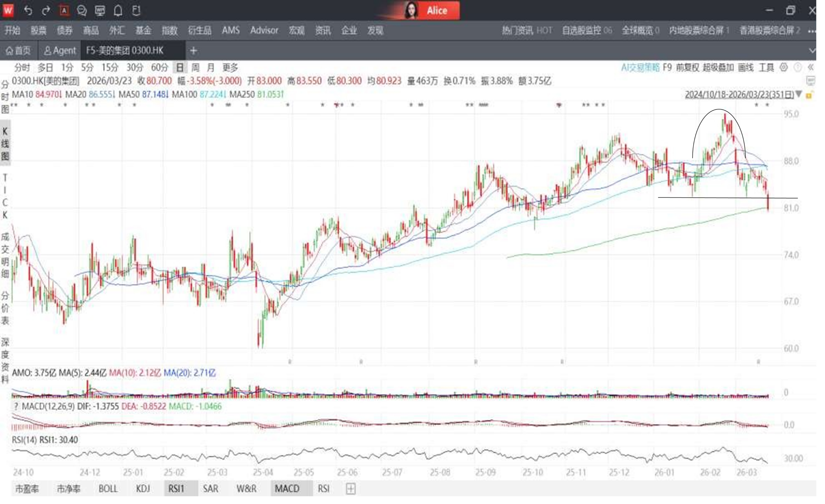
Task: Collapse the side panel double-chevron icon
Action: pos(810,68)
